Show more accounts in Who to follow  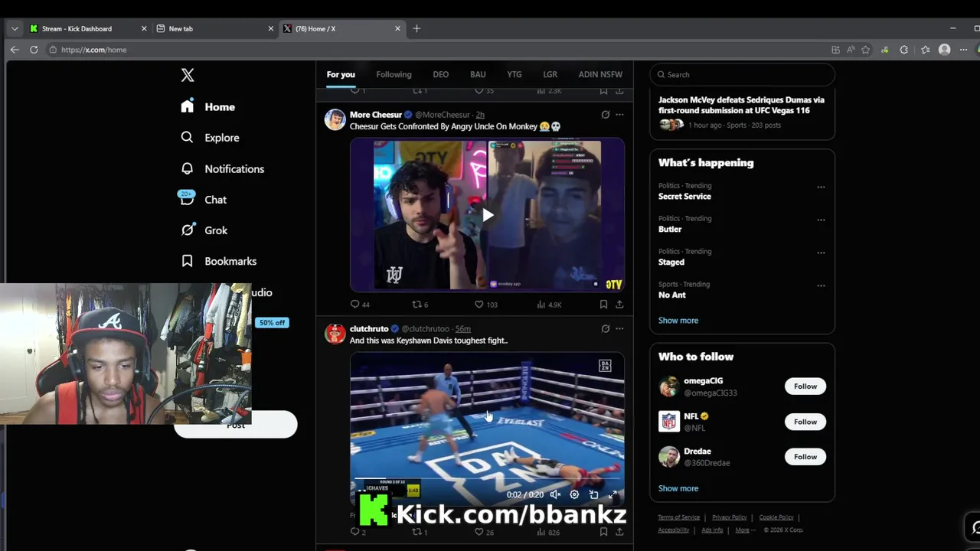(x=678, y=488)
